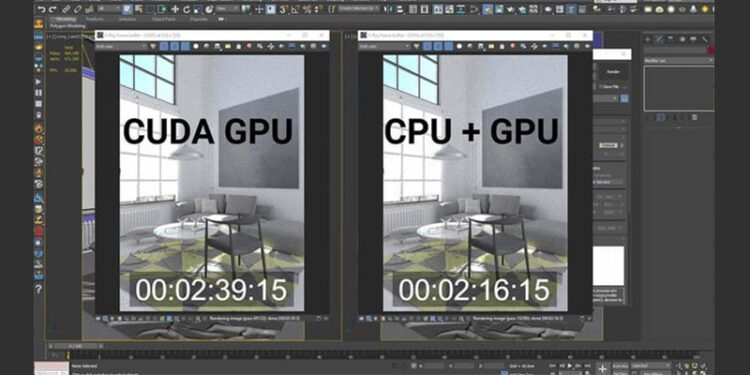Open the viewport [+] menu
This screenshot has width=750, height=375.
coord(49,36)
